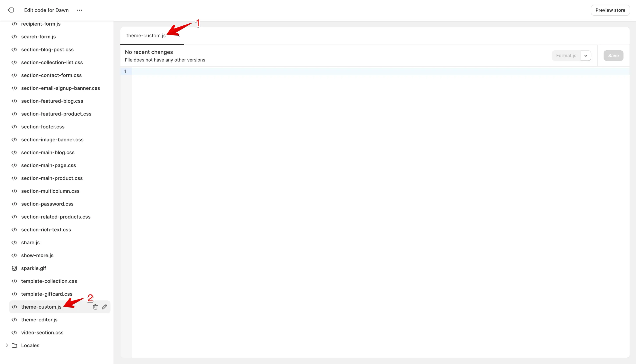Open share.js file

(x=30, y=243)
